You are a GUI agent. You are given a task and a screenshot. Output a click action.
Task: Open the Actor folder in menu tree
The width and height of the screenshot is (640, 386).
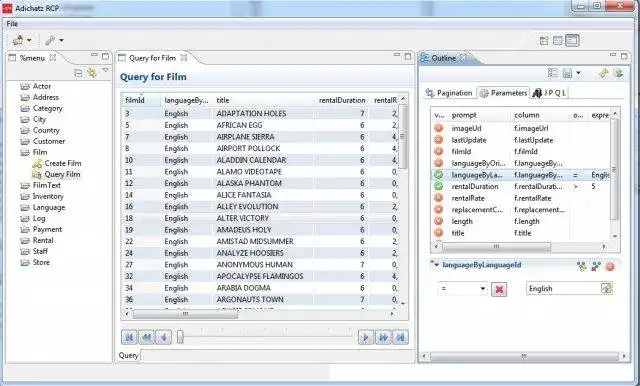pos(42,86)
